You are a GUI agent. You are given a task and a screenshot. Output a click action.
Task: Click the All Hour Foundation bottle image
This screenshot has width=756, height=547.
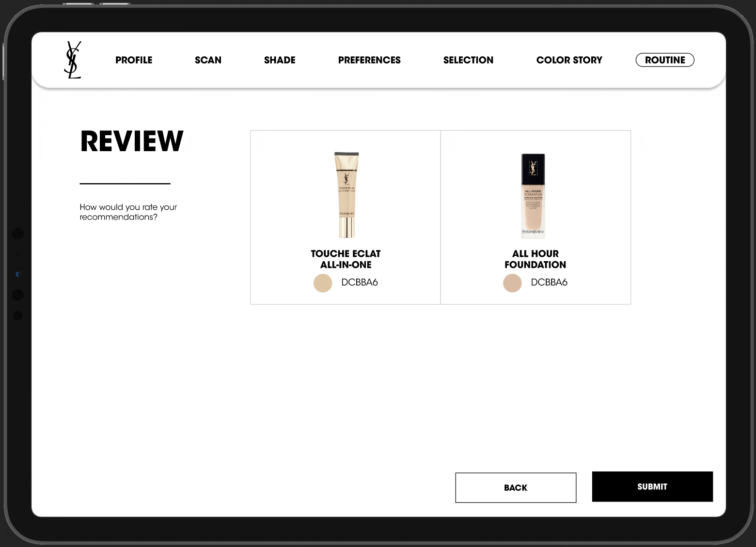[533, 196]
